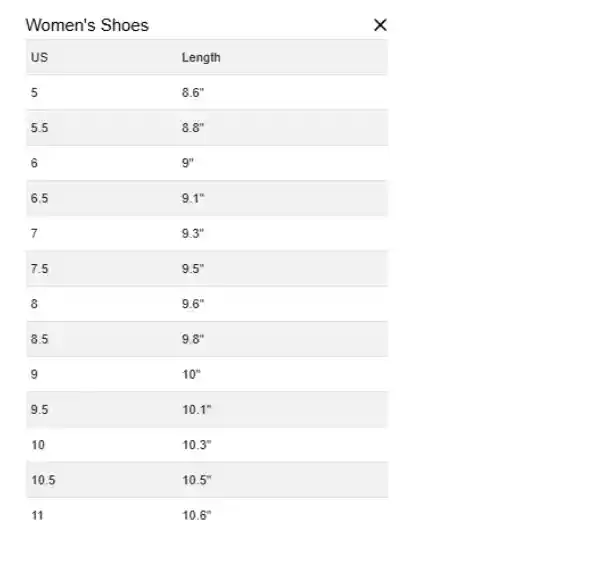
Task: Click the Length column header
Action: [x=201, y=57]
